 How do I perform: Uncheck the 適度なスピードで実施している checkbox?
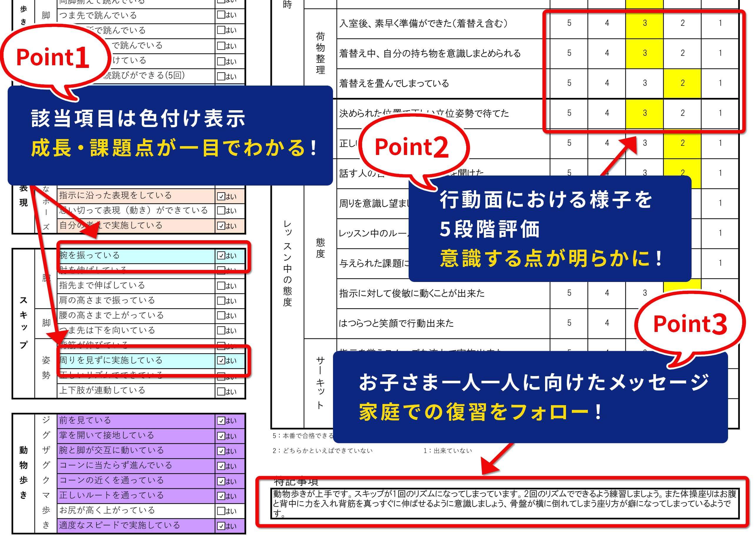pos(221,526)
